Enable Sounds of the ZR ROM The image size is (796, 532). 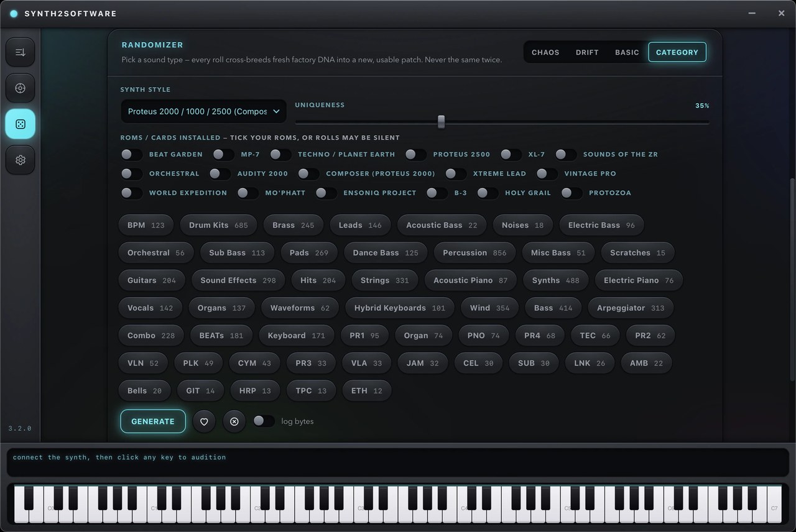(x=565, y=154)
